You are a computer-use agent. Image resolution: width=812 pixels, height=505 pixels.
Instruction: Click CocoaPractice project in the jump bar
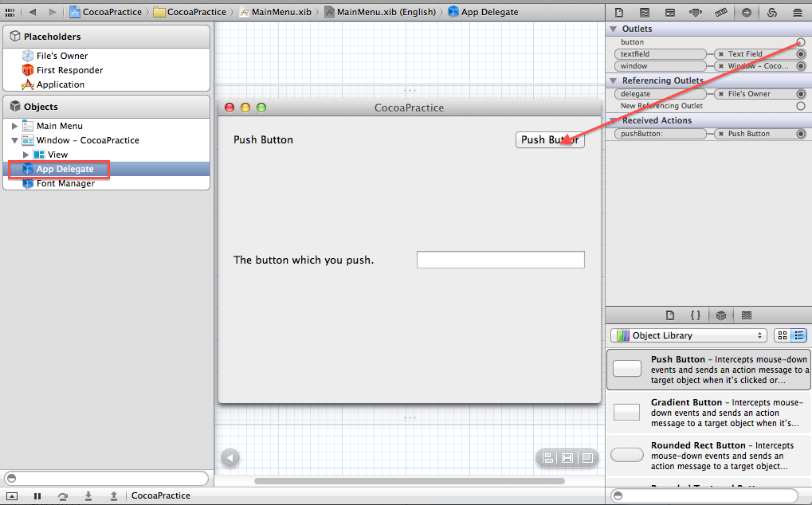(106, 12)
